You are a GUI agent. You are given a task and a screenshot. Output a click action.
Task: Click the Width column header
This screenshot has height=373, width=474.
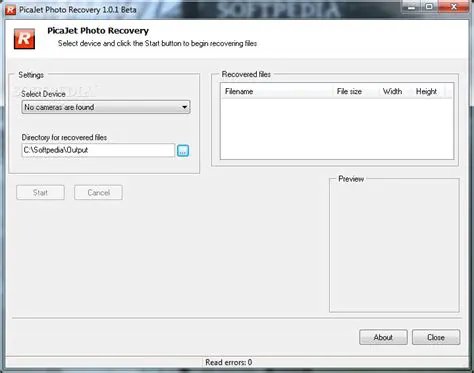click(x=395, y=91)
